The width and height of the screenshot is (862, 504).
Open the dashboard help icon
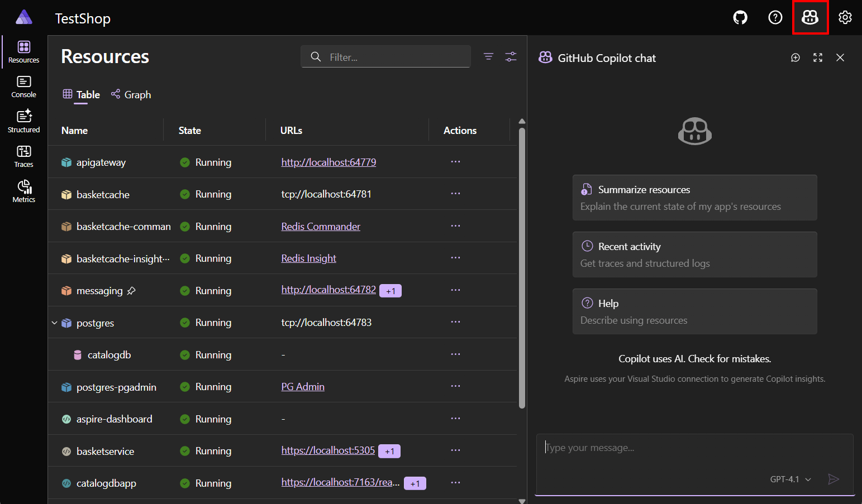pyautogui.click(x=775, y=17)
